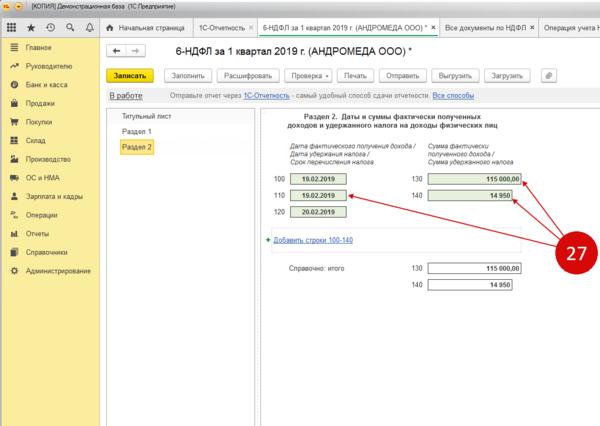Screen dimensions: 600x426
Task: Select Титульный лист in the tree
Action: [x=145, y=117]
